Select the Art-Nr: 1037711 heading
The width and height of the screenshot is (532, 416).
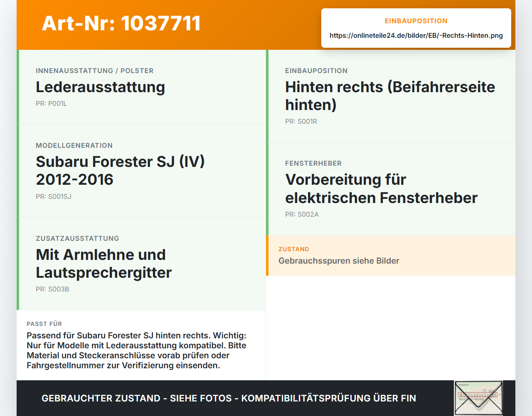(x=121, y=23)
